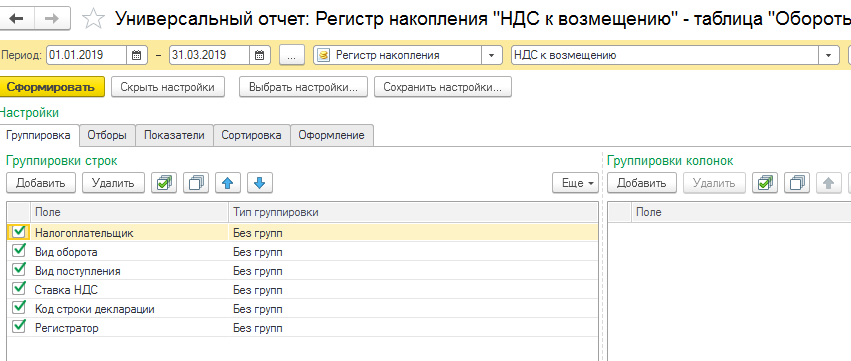Viewport: 851px width, 361px height.
Task: Click the Регистр накопления type field
Action: [x=398, y=55]
